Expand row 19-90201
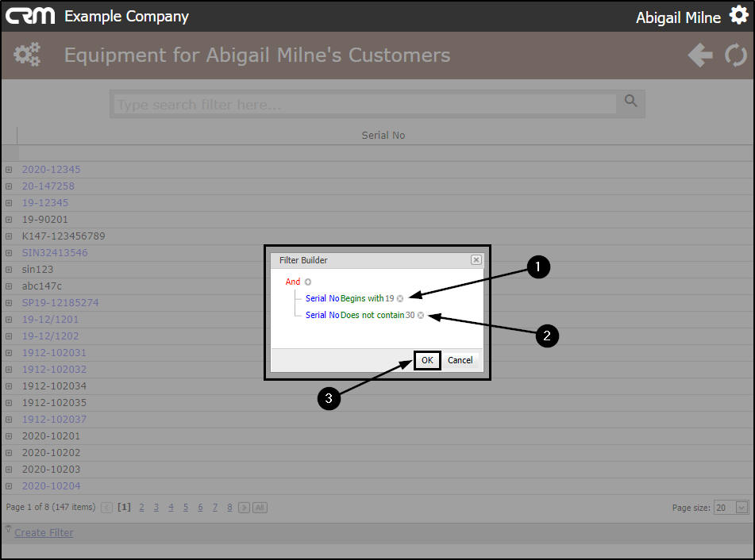 pyautogui.click(x=9, y=220)
